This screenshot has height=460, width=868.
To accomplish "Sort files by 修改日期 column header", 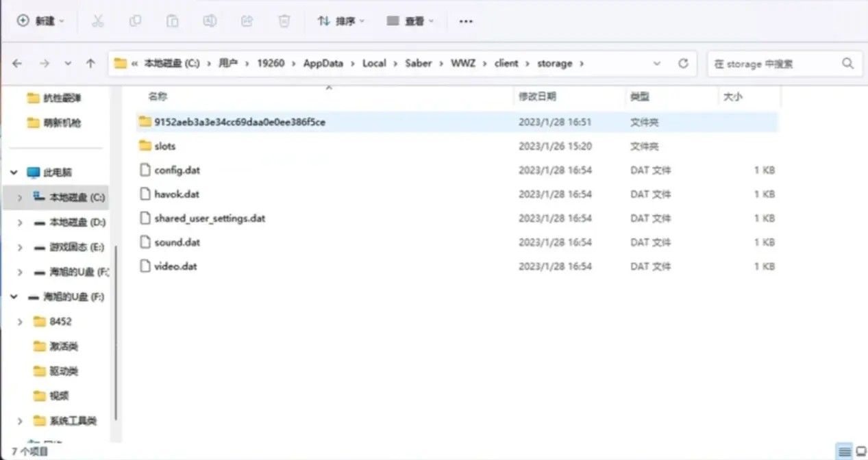I will (x=537, y=97).
